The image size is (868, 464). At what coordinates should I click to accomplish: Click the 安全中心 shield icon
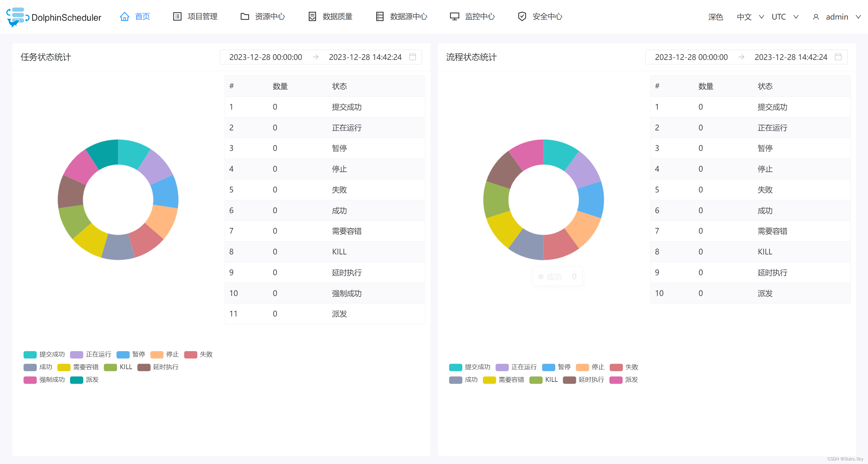coord(522,17)
